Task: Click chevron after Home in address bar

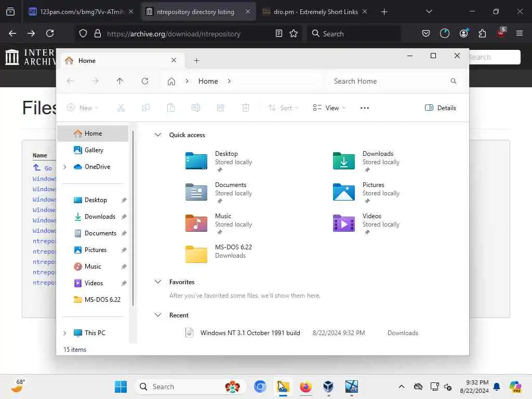Action: coord(229,81)
